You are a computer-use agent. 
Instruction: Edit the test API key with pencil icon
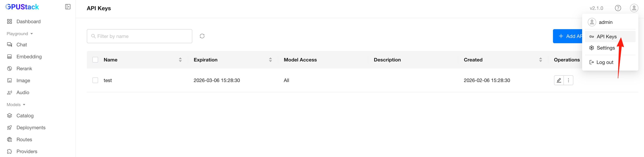click(559, 80)
